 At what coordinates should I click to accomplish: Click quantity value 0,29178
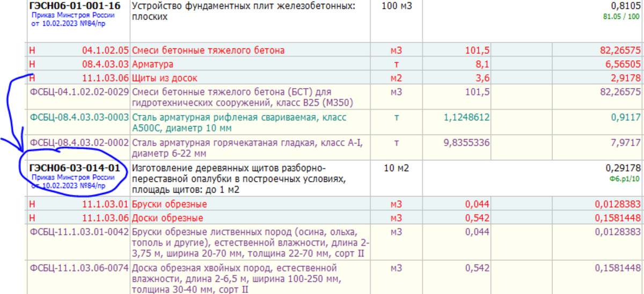point(625,168)
